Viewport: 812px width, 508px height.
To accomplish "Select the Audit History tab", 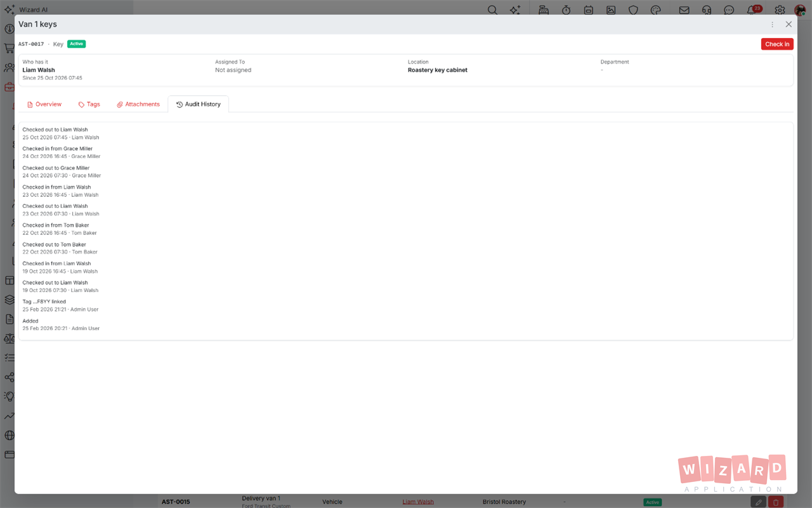I will pos(199,104).
